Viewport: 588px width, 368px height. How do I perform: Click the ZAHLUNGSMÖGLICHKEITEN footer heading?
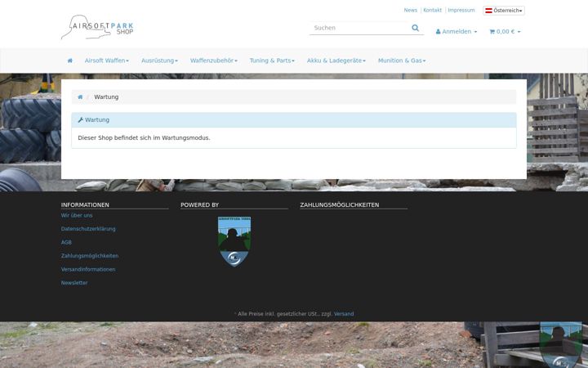pos(340,204)
